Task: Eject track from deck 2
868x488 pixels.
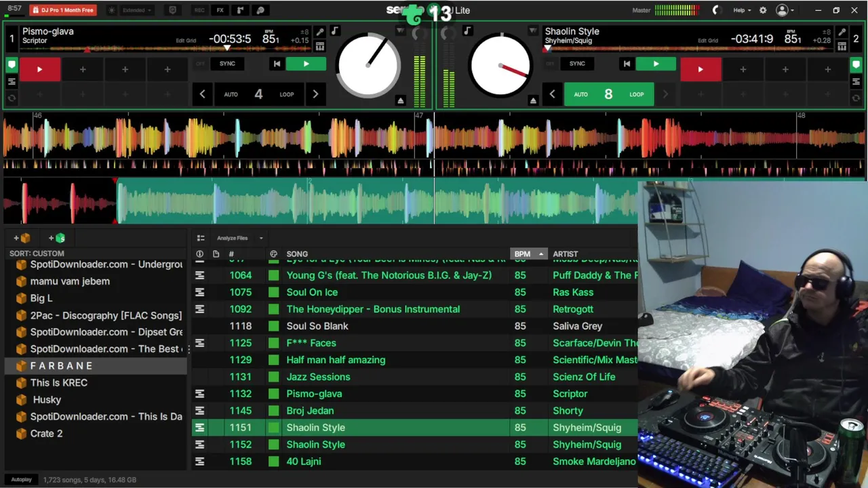Action: tap(533, 100)
